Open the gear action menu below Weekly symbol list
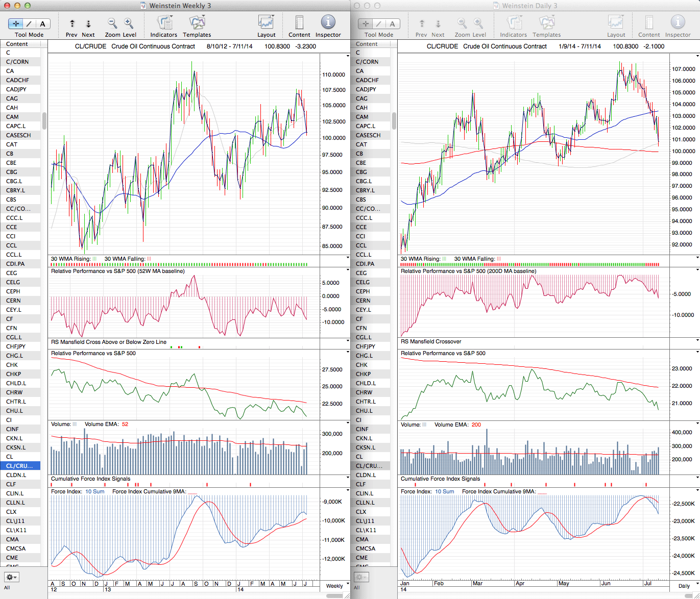 pos(11,577)
